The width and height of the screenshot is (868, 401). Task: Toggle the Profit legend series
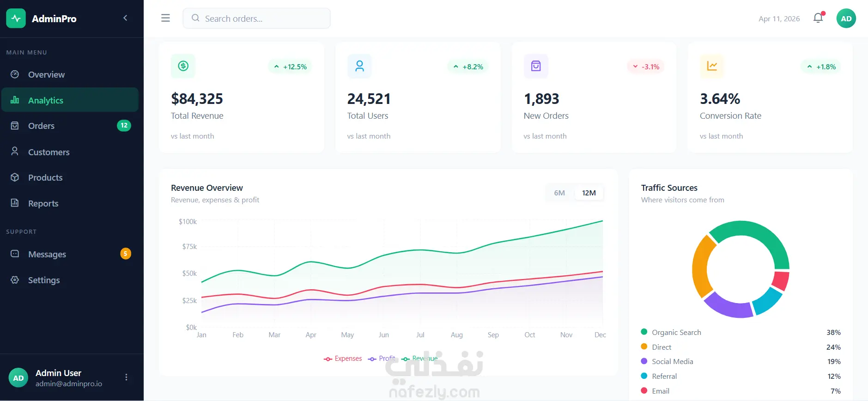coord(382,358)
